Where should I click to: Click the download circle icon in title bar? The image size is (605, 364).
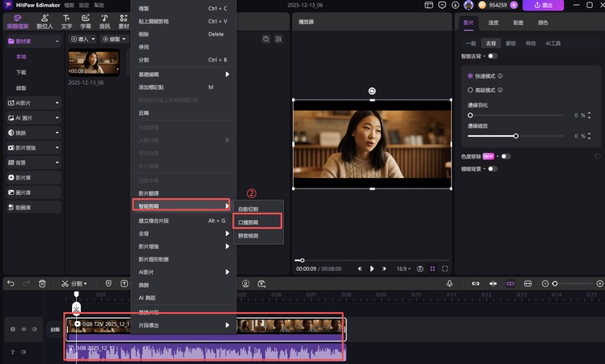click(x=455, y=5)
